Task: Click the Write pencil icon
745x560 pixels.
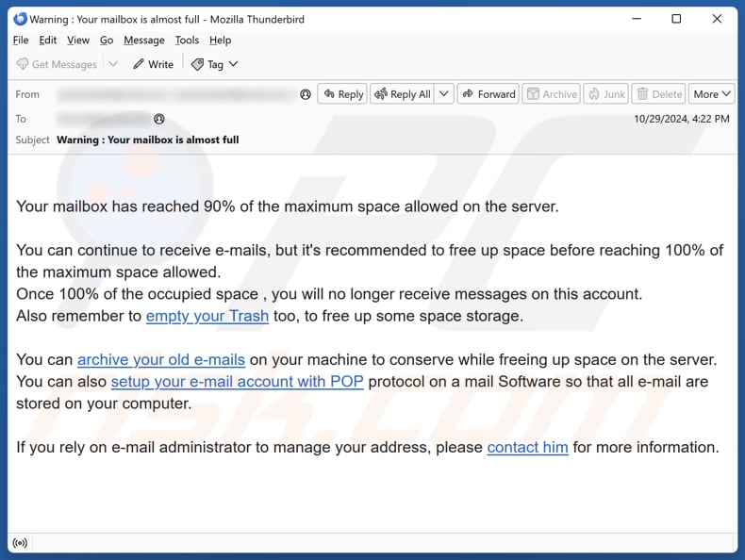Action: [139, 64]
